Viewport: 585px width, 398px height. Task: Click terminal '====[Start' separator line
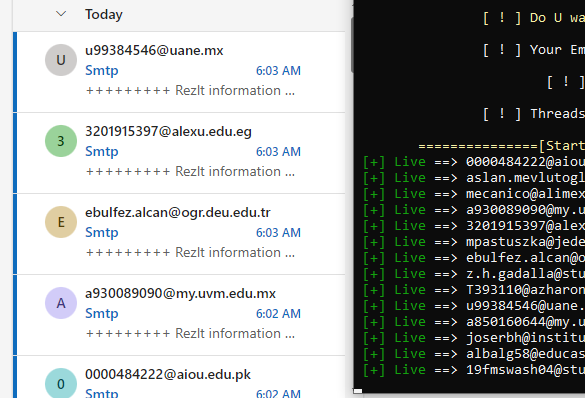click(501, 145)
